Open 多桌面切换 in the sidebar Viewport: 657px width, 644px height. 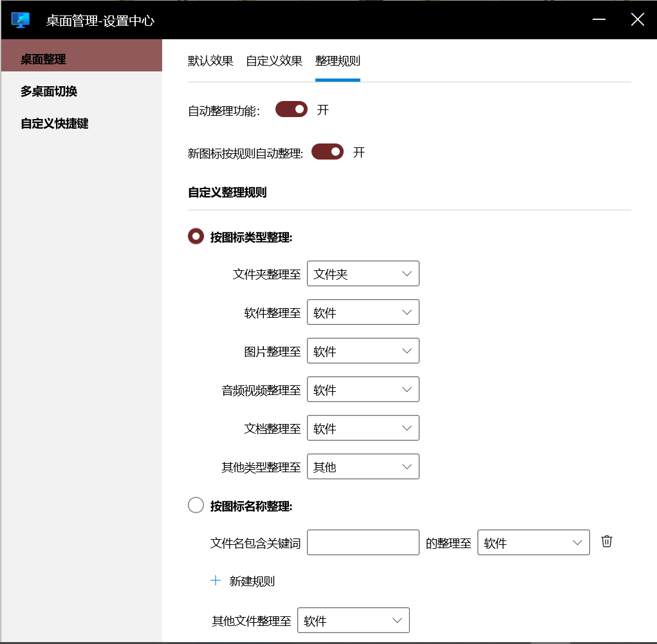tap(82, 91)
